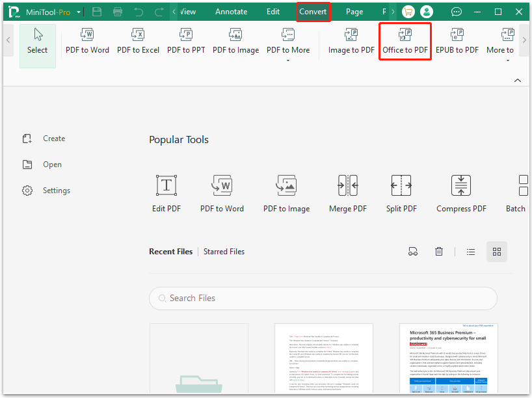Open the Edit PDF tool
This screenshot has height=398, width=532.
coord(166,192)
